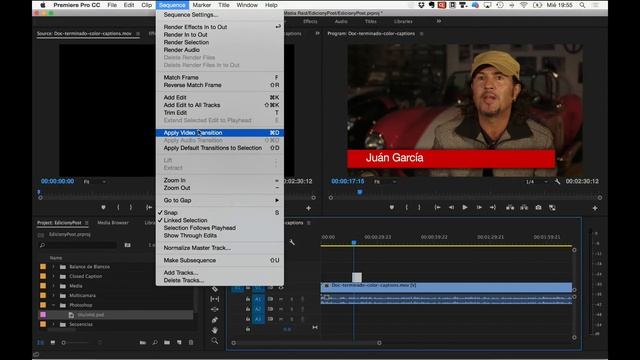Select the Zoom tool in tools panel

click(x=215, y=340)
